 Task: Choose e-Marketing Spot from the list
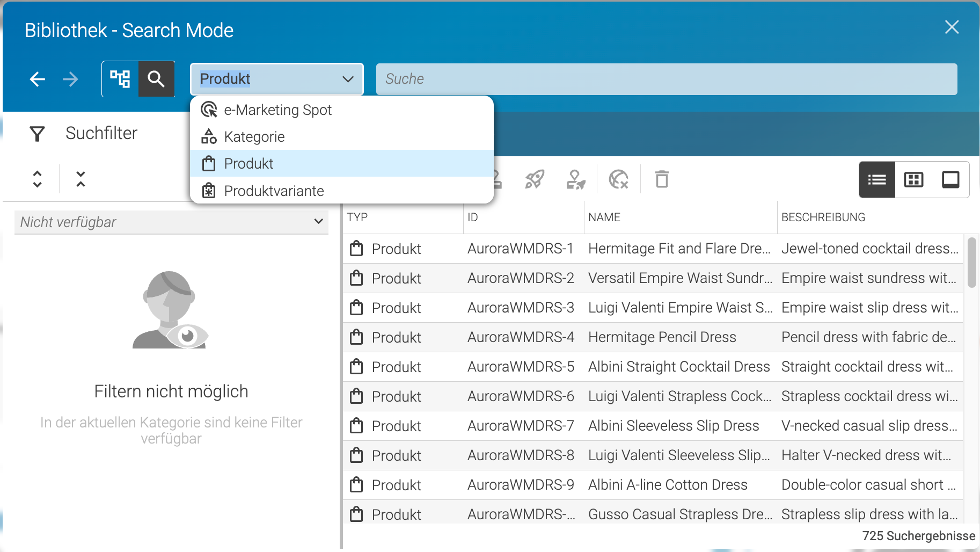pos(342,110)
